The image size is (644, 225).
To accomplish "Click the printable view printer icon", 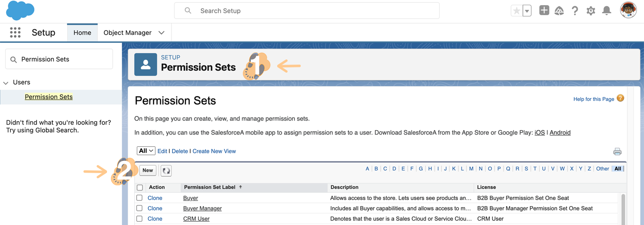I will [617, 151].
